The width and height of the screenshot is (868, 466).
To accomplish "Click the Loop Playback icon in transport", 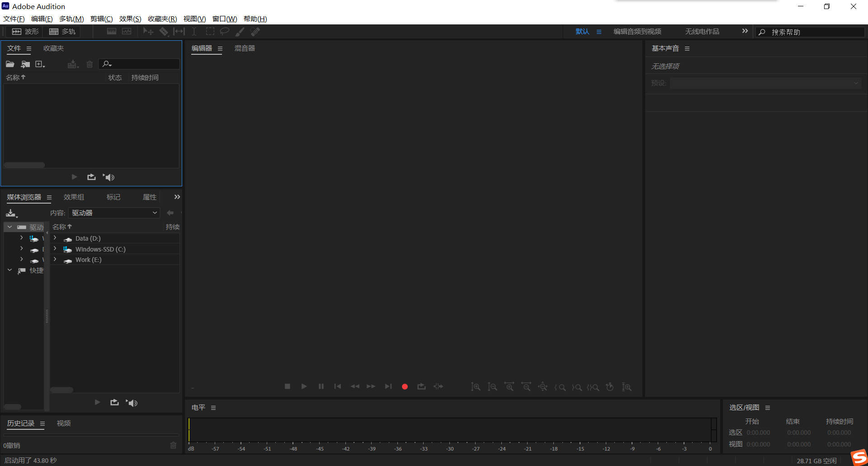I will point(421,386).
